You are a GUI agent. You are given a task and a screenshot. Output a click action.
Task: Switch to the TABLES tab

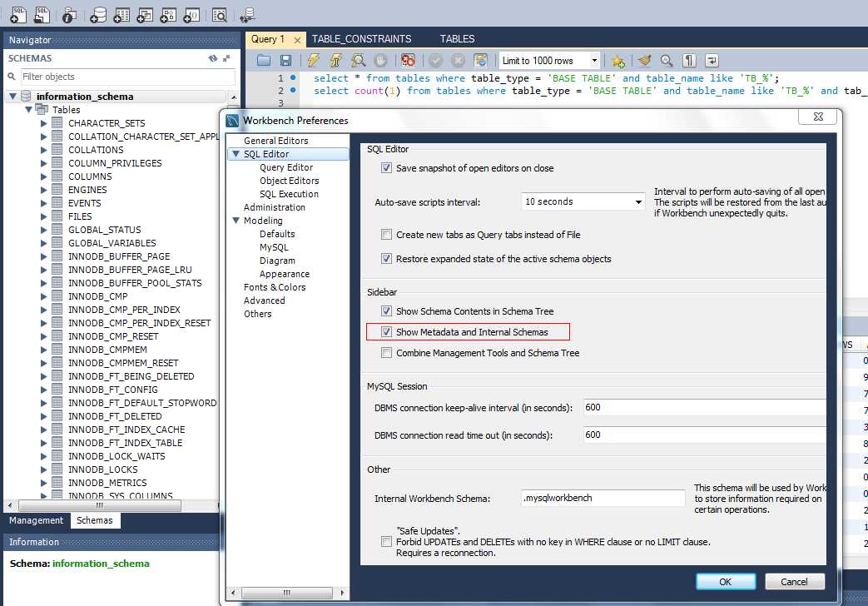[457, 39]
